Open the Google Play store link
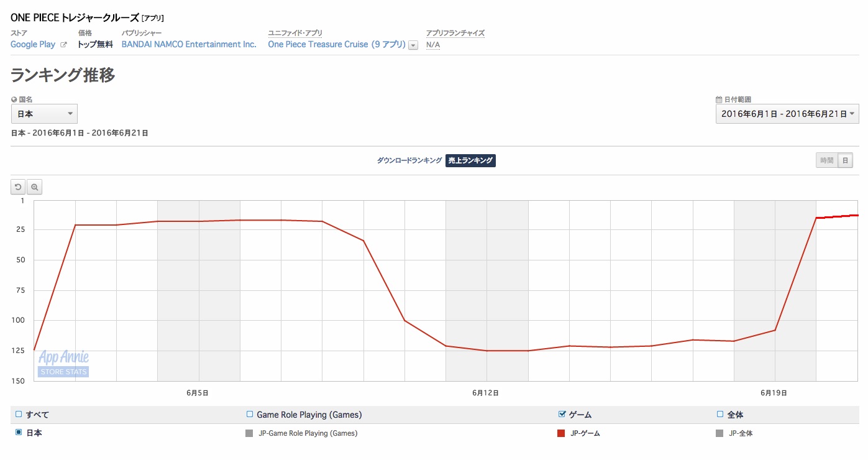 click(33, 45)
